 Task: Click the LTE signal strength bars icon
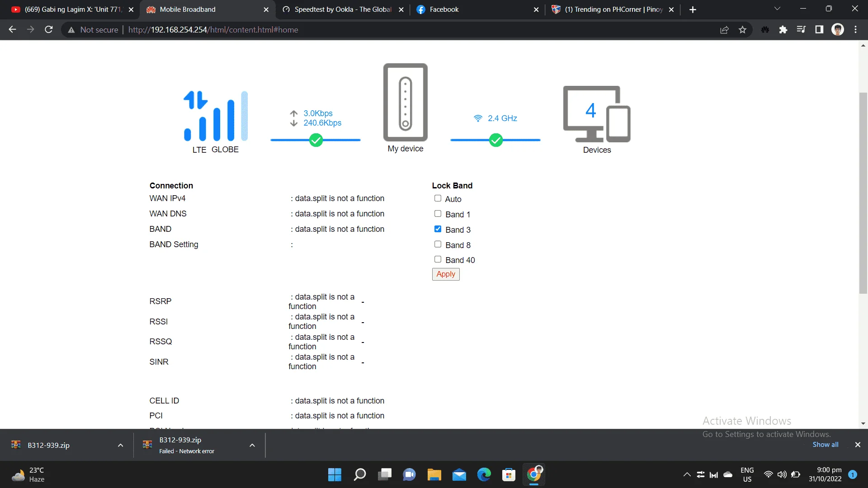(216, 116)
